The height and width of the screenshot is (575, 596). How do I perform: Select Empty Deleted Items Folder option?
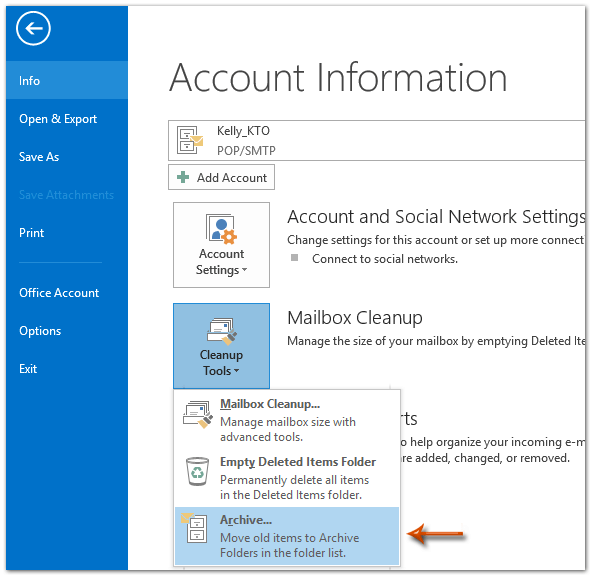287,478
